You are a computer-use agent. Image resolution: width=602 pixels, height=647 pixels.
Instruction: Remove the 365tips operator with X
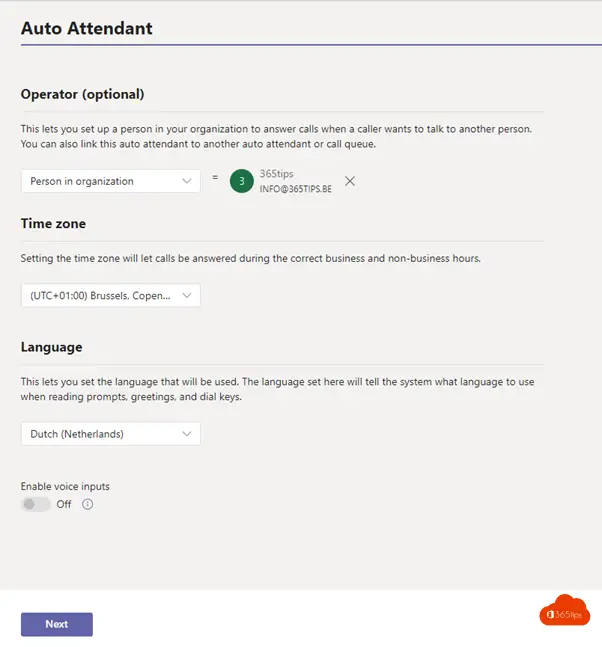[x=350, y=181]
